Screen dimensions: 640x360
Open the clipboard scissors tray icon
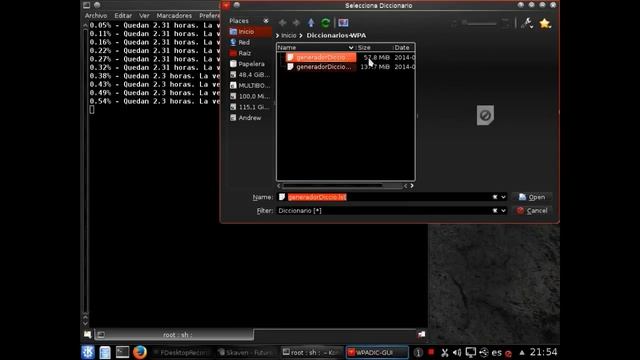click(444, 352)
